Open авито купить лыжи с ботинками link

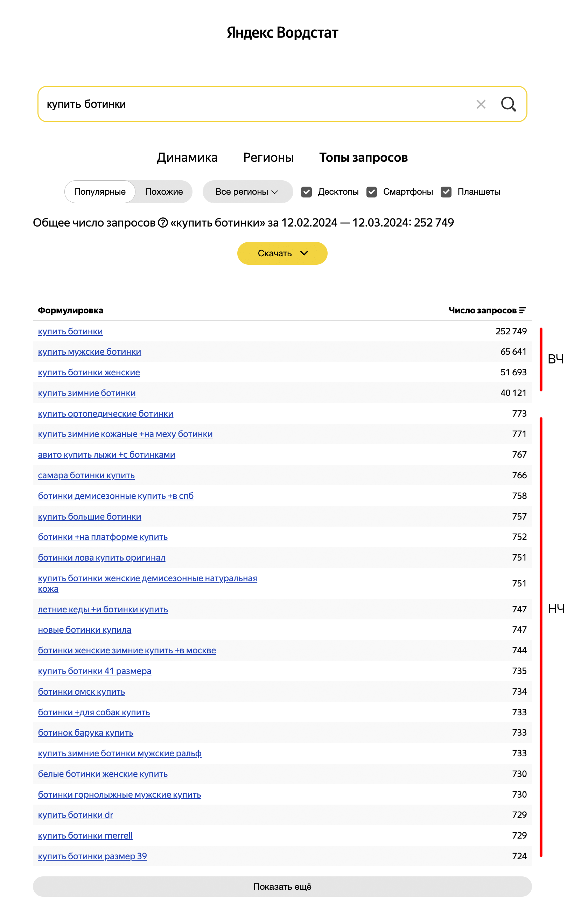pos(106,454)
